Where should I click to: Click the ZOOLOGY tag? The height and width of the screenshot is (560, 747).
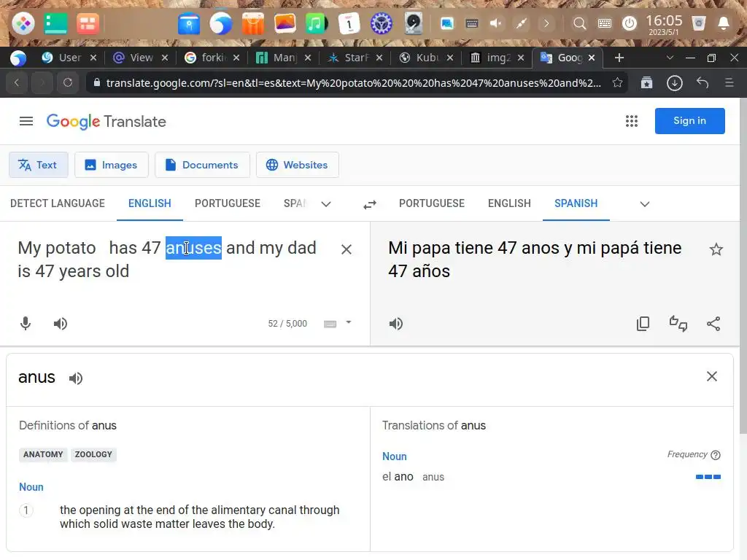point(93,455)
